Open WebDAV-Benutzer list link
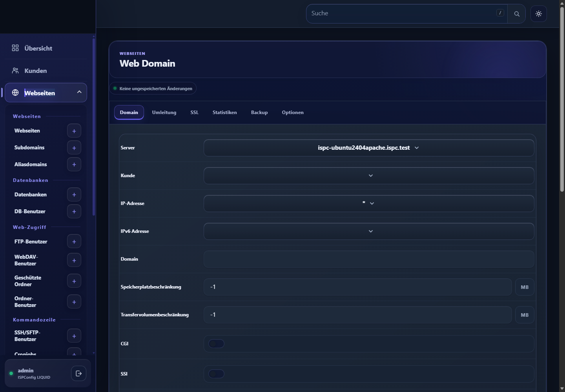This screenshot has width=565, height=392. coord(26,260)
